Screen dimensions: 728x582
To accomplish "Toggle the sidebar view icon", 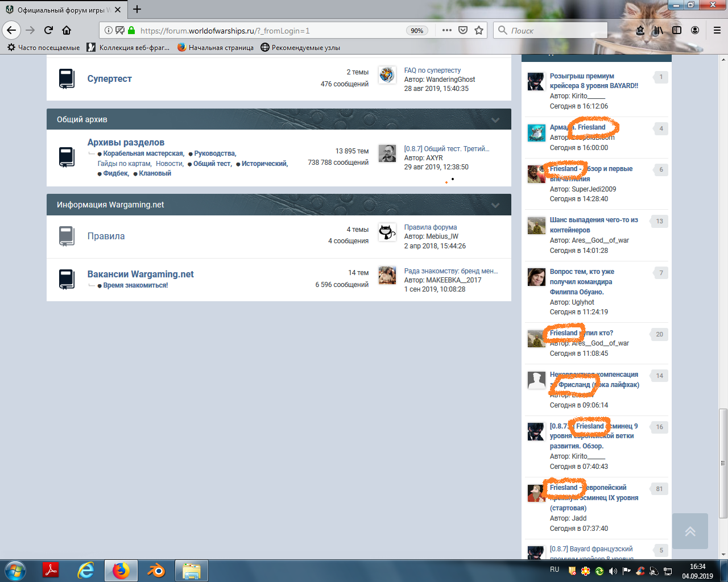I will [x=677, y=30].
